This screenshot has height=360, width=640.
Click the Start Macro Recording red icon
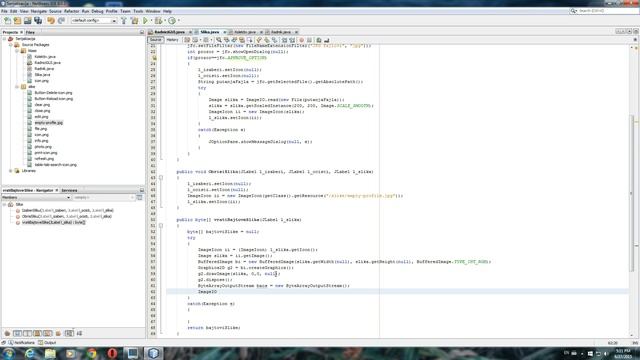pyautogui.click(x=301, y=40)
